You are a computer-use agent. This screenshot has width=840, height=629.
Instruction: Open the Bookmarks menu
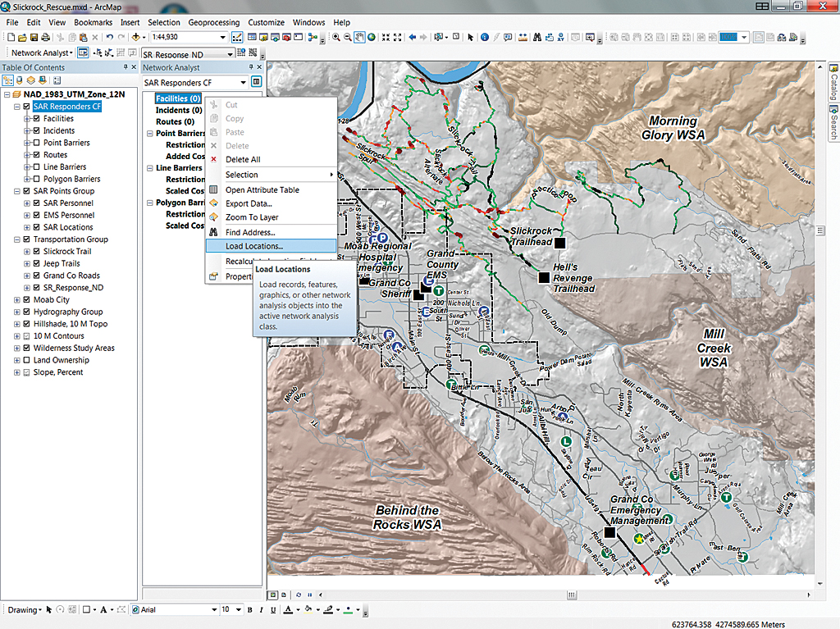94,22
